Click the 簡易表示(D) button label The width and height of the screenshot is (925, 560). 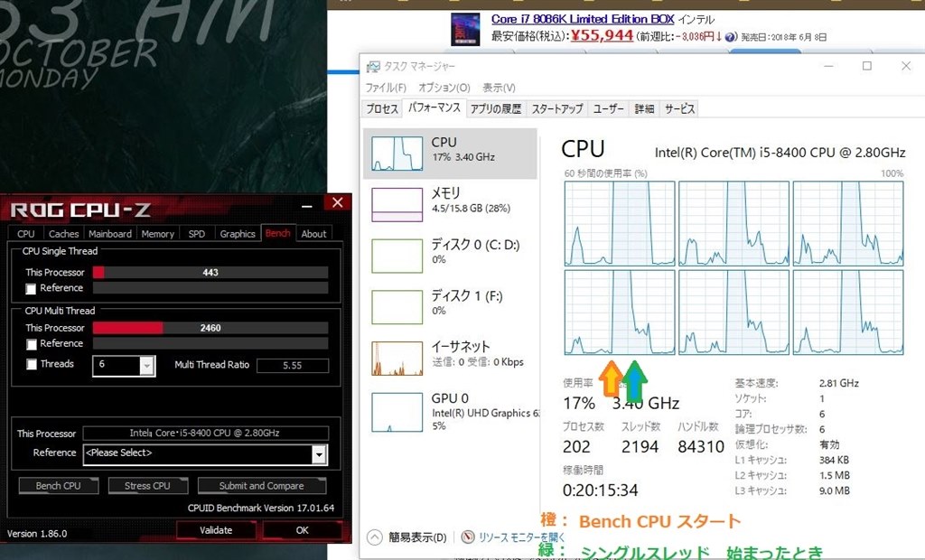pos(417,537)
